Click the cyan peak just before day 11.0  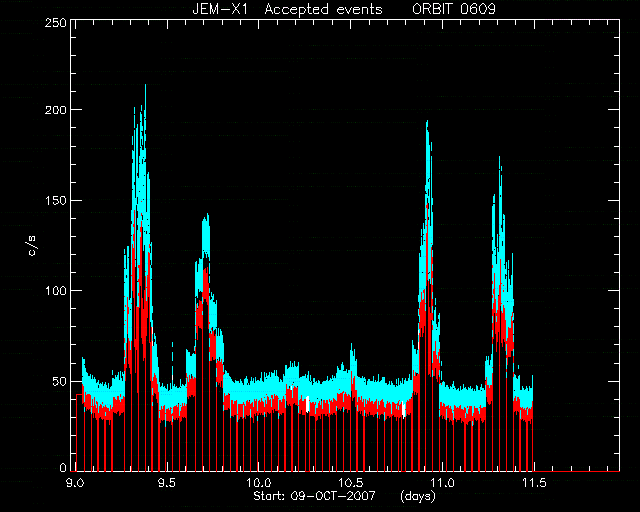[427, 123]
